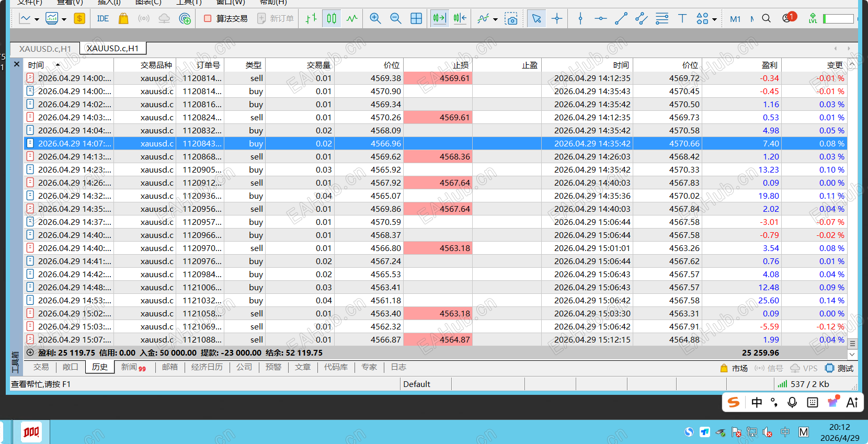The image size is (868, 444).
Task: Switch timeframe to M1
Action: click(735, 19)
